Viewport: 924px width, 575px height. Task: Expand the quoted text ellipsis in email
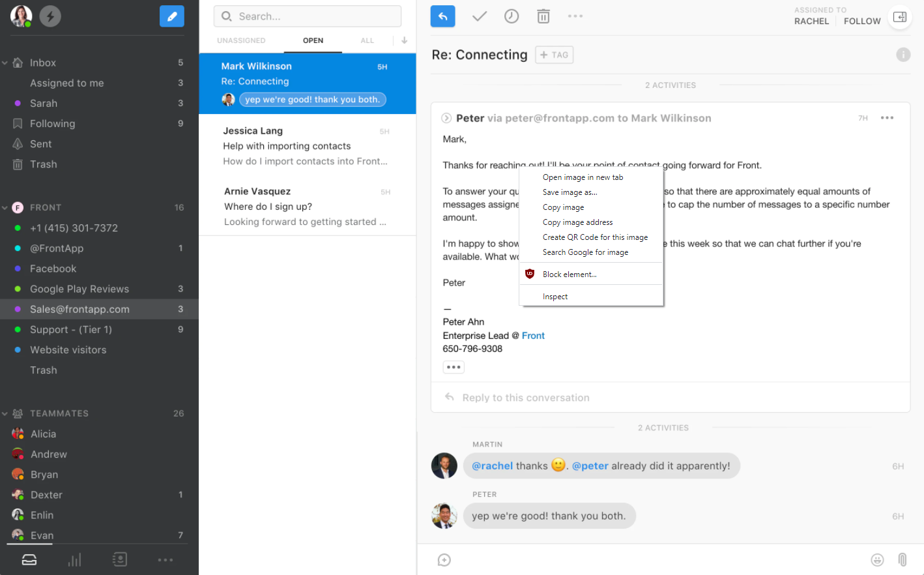coord(454,367)
